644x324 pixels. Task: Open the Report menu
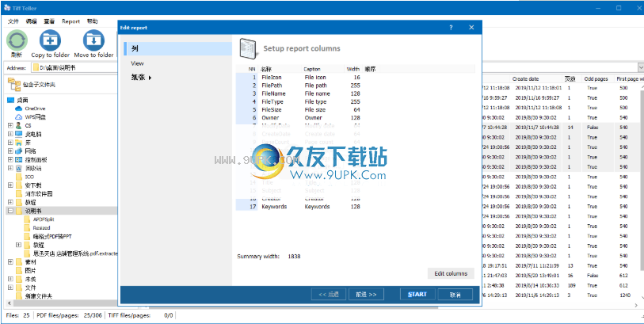point(71,21)
